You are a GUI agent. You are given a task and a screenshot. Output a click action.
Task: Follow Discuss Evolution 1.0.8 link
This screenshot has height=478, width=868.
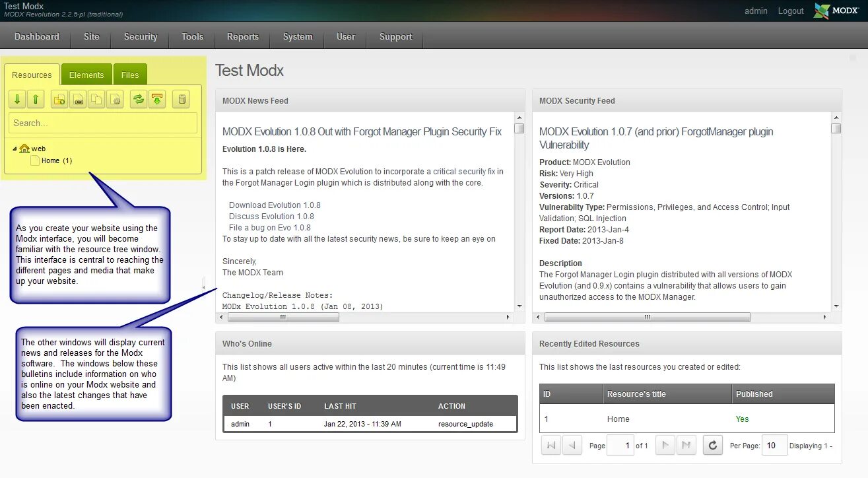click(271, 217)
